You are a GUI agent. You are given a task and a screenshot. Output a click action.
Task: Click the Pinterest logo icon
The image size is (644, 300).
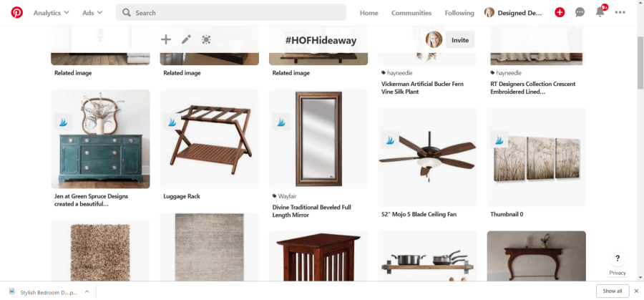point(17,13)
